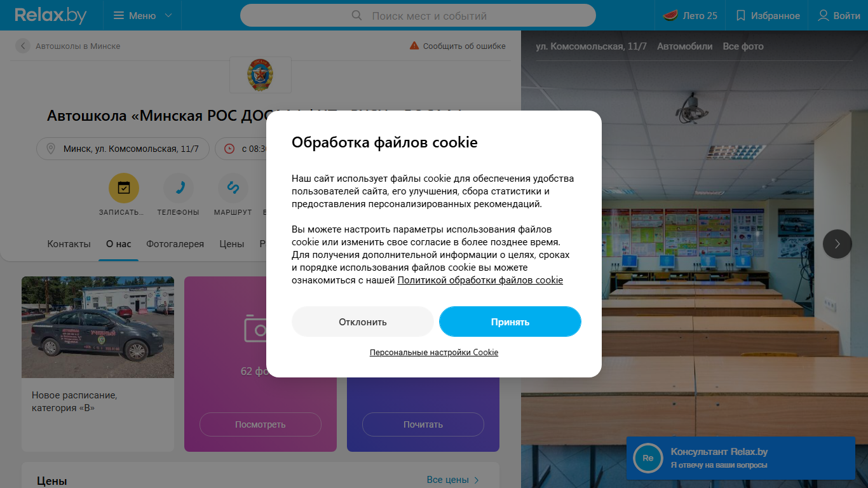Show next photo with right arrow
This screenshot has width=868, height=488.
[x=837, y=243]
